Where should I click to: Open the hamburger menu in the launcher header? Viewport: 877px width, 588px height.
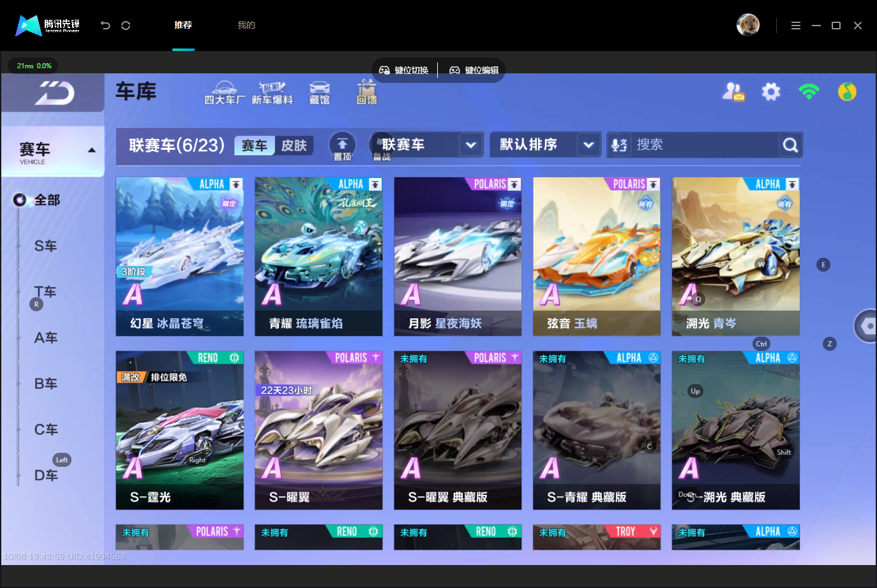coord(795,26)
